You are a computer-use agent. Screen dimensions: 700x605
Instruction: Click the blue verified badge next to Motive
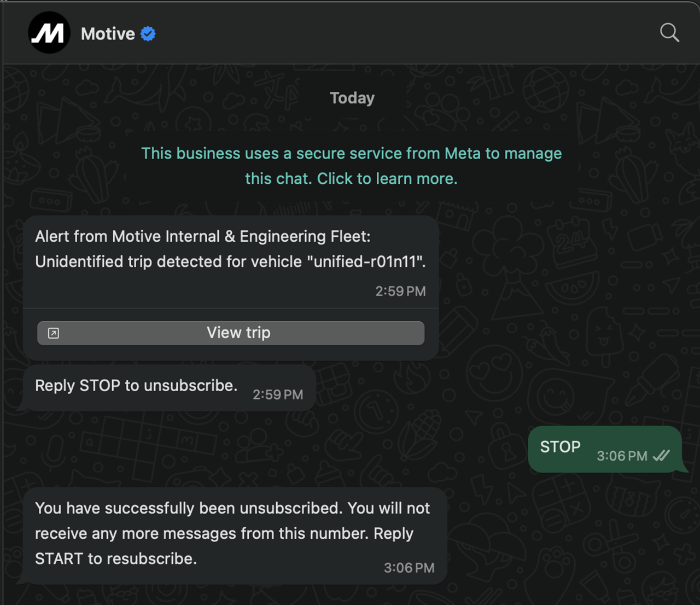point(148,34)
